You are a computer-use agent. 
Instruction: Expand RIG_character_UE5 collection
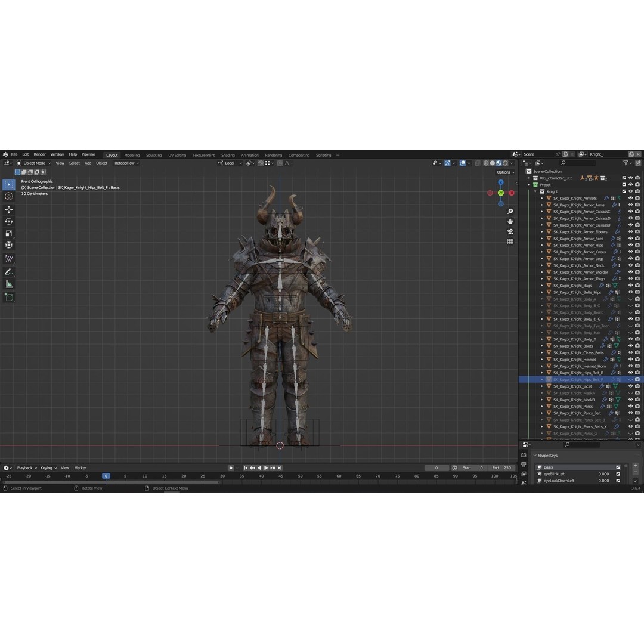click(528, 178)
